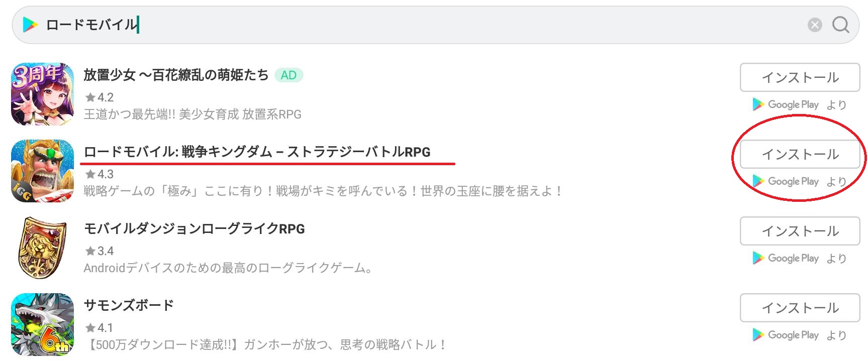Click the AD badge beside 放置少女
Screen dimensions: 868x363
(288, 75)
